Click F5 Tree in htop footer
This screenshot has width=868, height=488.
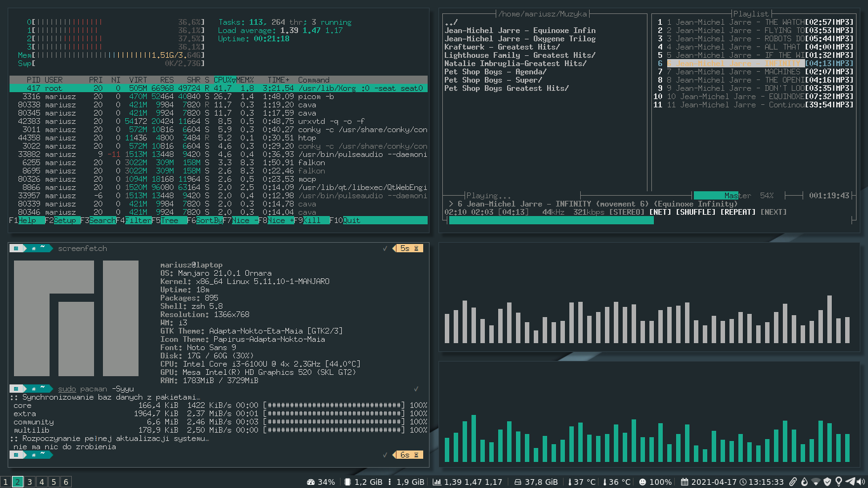(x=169, y=220)
